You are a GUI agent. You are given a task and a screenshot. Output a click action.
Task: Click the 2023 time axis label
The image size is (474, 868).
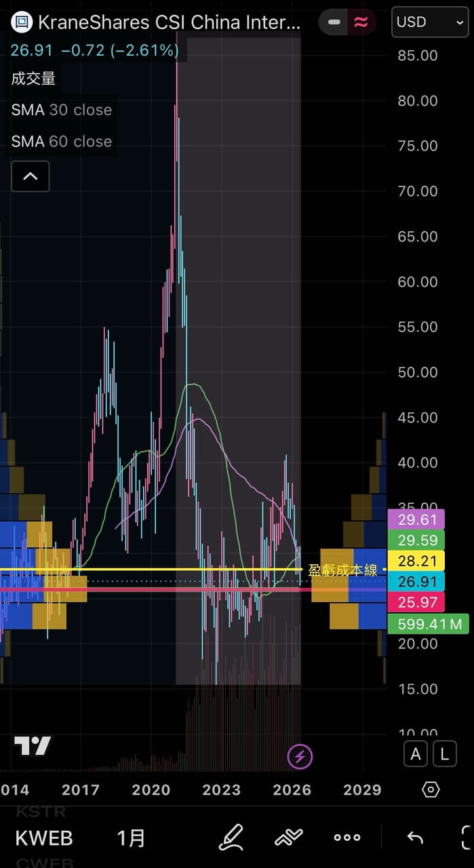pyautogui.click(x=221, y=789)
